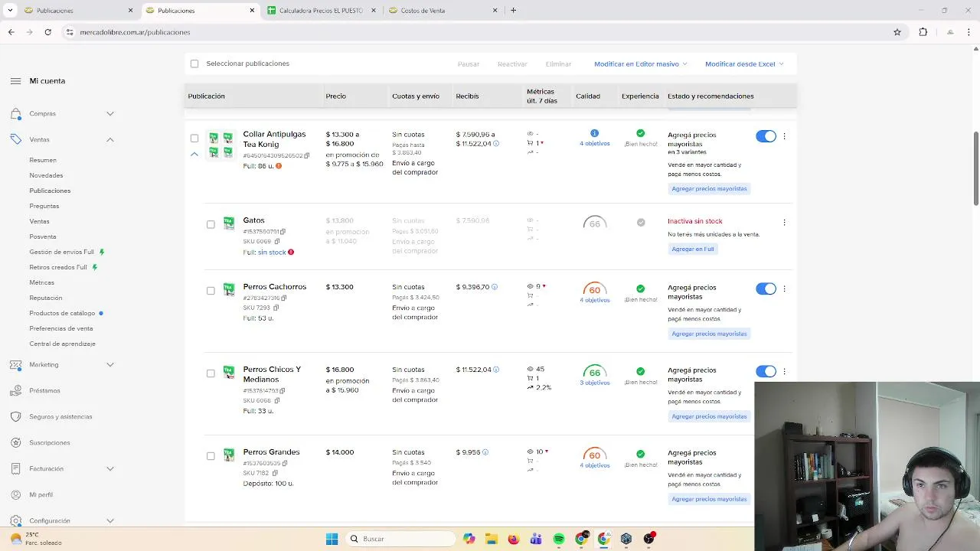
Task: Click the Facturación icon in sidebar
Action: pyautogui.click(x=15, y=469)
